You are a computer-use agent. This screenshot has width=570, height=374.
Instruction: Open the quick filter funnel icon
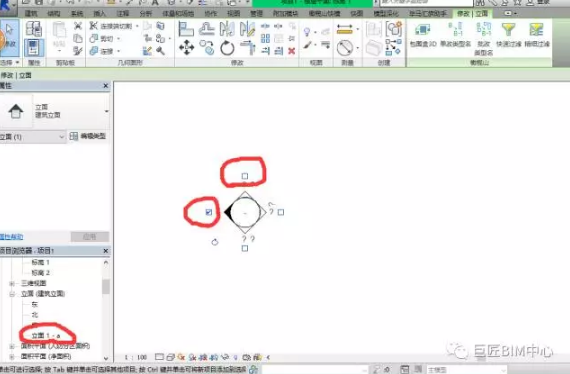[x=508, y=29]
